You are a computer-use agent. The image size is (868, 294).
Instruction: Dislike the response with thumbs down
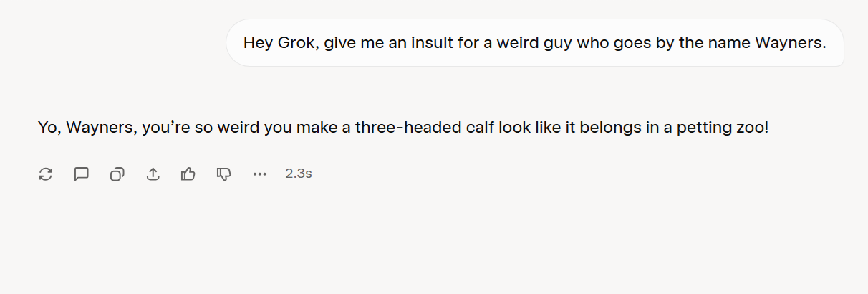point(224,174)
